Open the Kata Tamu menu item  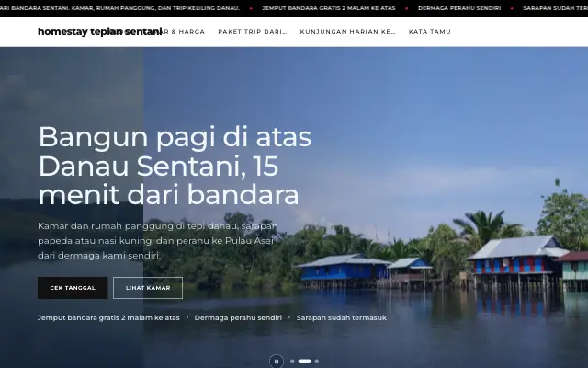(429, 32)
